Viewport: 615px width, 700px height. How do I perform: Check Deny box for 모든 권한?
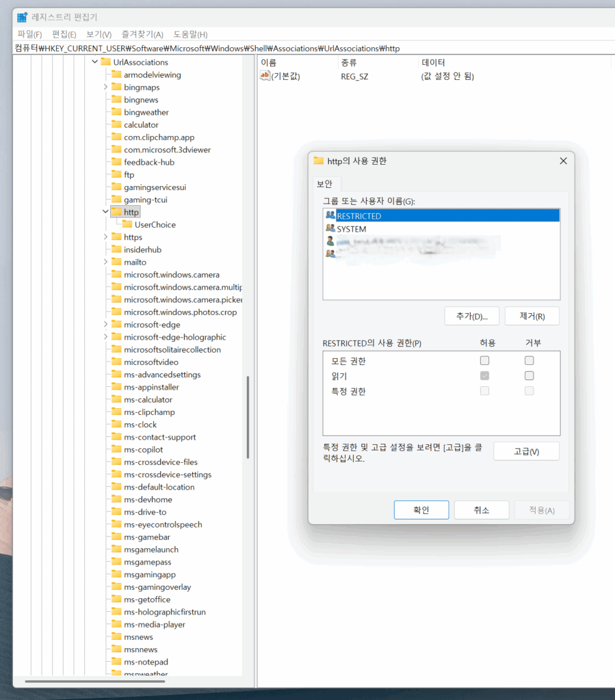529,360
